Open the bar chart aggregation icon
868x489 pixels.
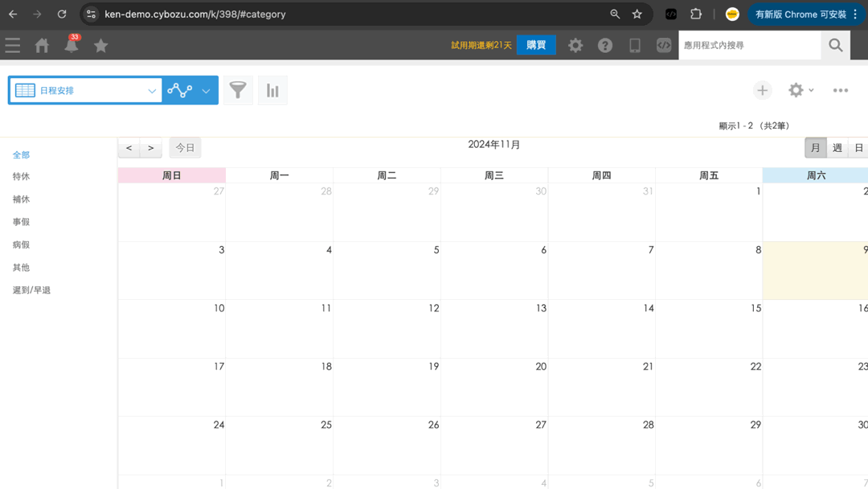click(x=272, y=90)
